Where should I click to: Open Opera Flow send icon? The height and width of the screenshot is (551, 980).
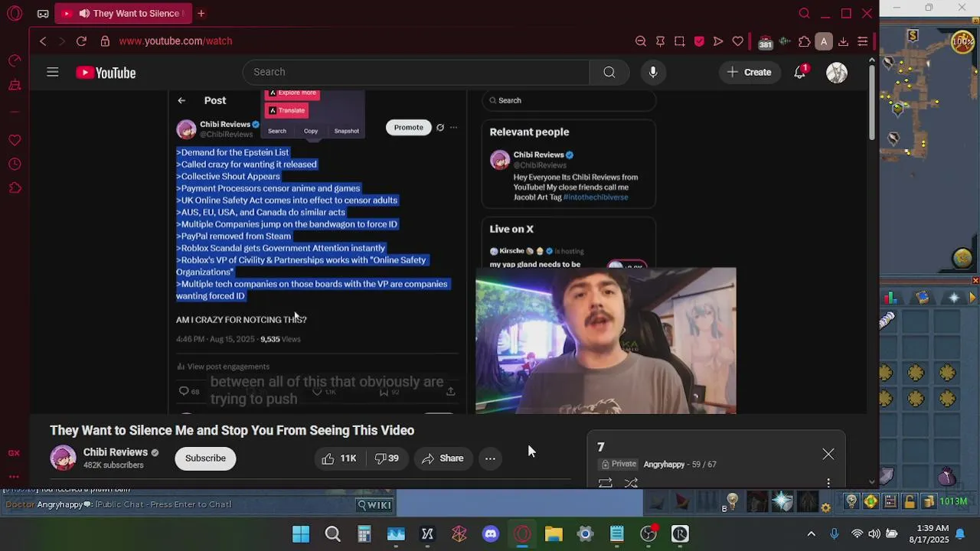point(718,41)
